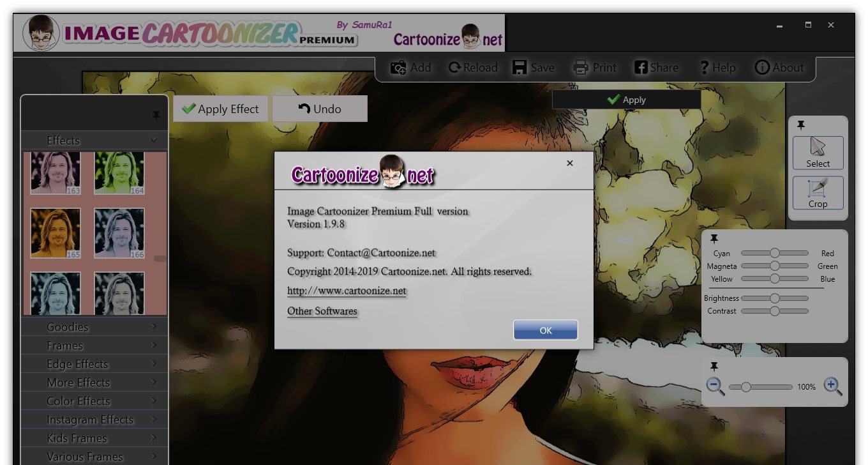Click the effects list scrollbar handle

click(x=160, y=259)
